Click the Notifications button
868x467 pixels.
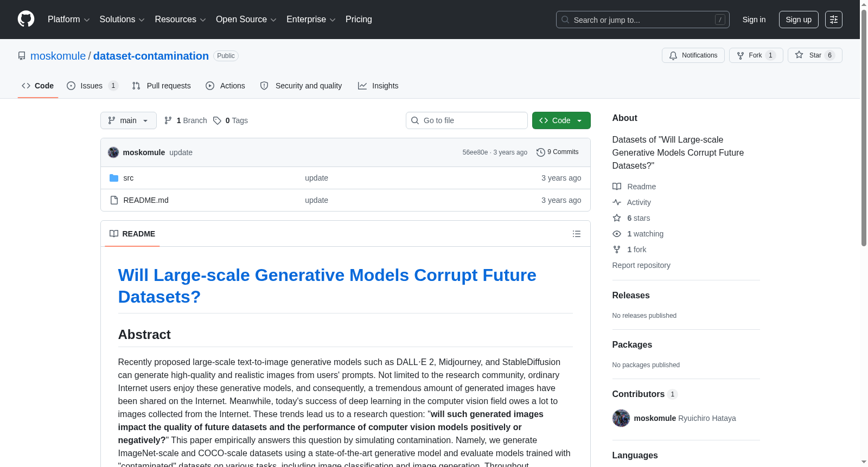(693, 55)
